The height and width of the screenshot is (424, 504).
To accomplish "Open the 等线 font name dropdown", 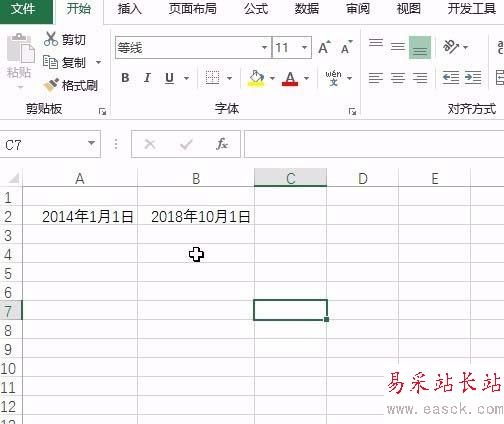I will click(264, 47).
